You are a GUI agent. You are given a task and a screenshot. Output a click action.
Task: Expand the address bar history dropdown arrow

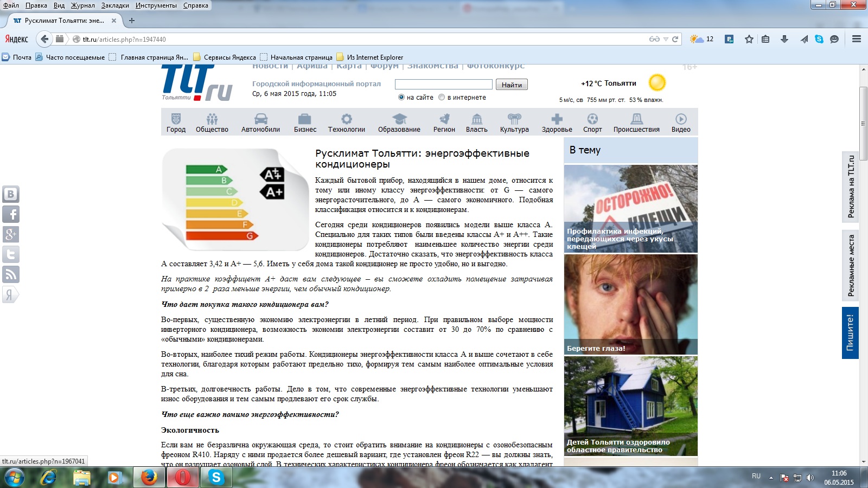pos(666,39)
